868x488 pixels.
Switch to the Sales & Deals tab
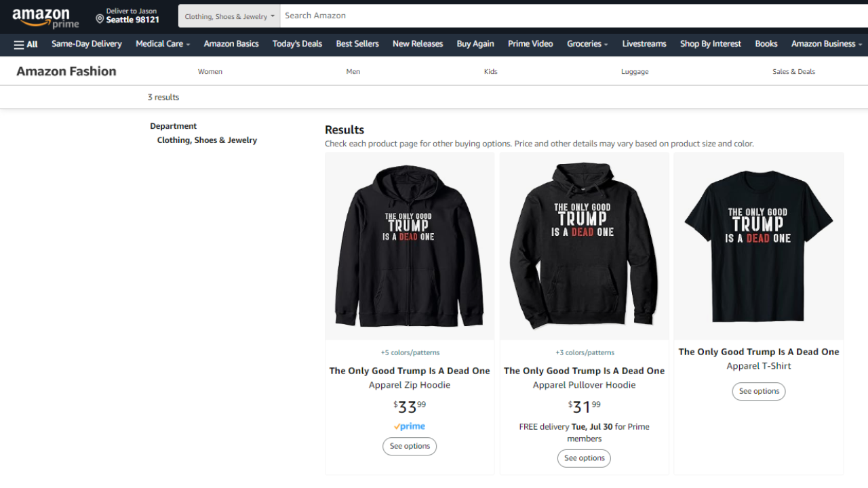point(793,72)
